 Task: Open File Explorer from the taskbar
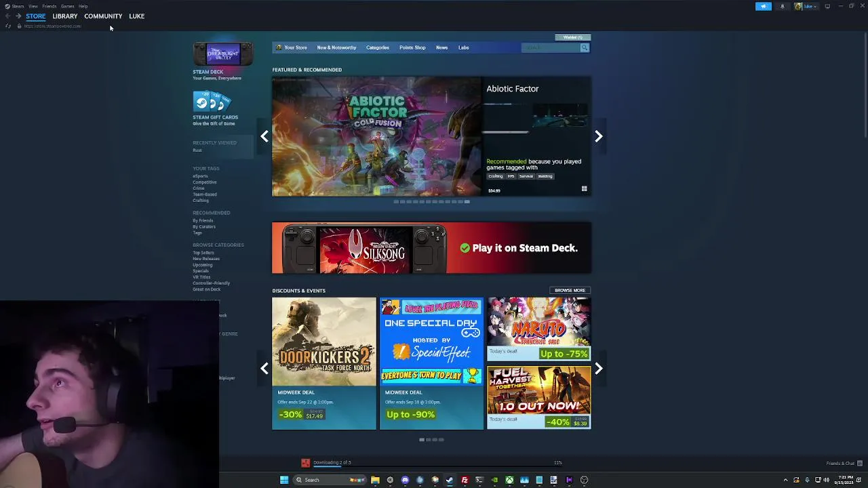[375, 480]
